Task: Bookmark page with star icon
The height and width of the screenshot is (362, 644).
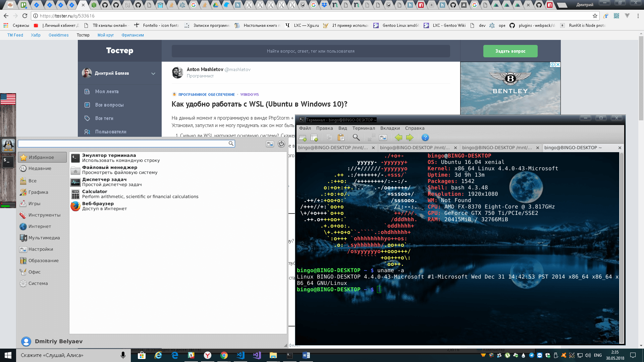Action: (x=595, y=16)
